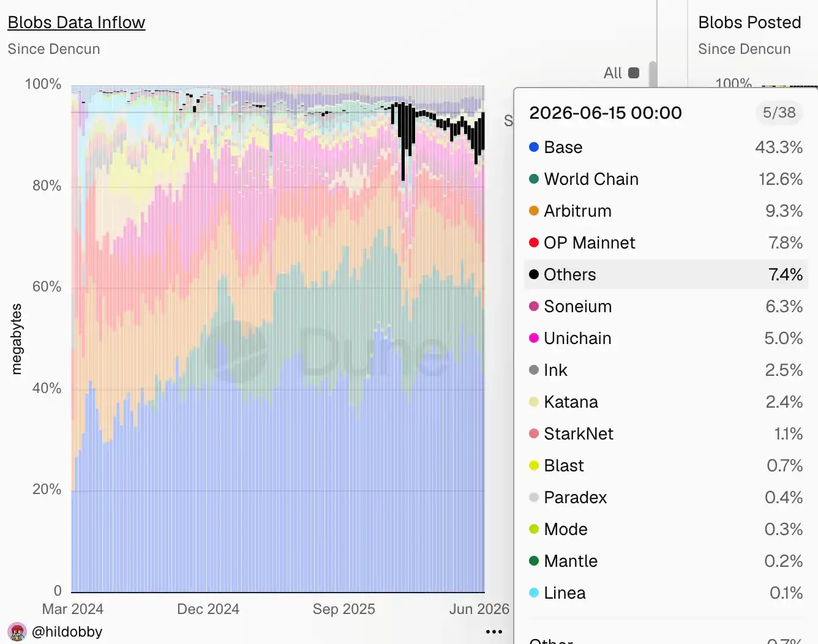Click the 2.5% value for Ink

(x=784, y=370)
